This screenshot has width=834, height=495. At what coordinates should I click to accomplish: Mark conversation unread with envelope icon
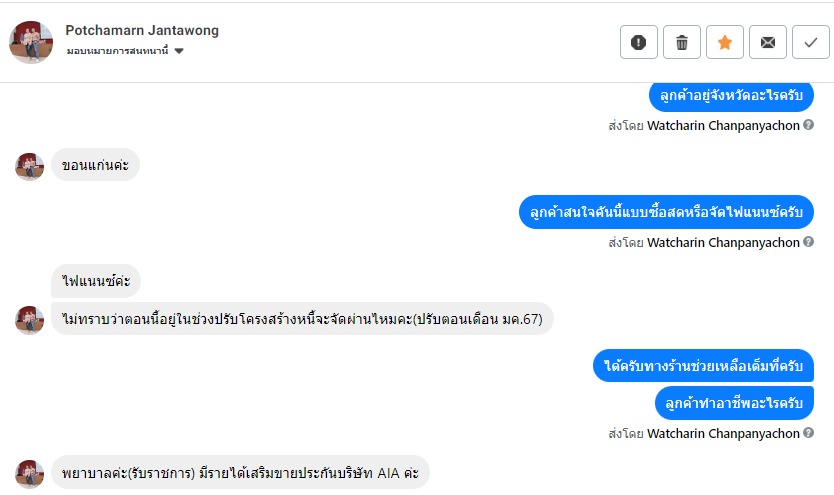point(767,42)
